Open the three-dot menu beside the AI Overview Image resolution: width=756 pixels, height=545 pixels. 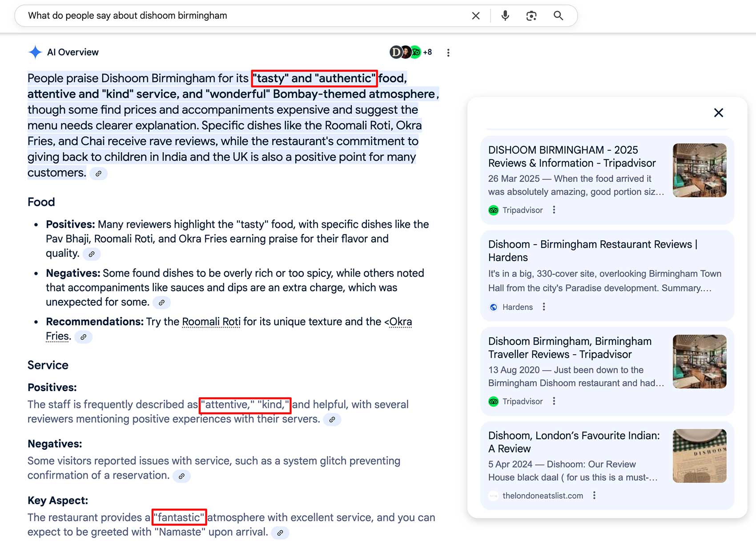click(x=448, y=52)
